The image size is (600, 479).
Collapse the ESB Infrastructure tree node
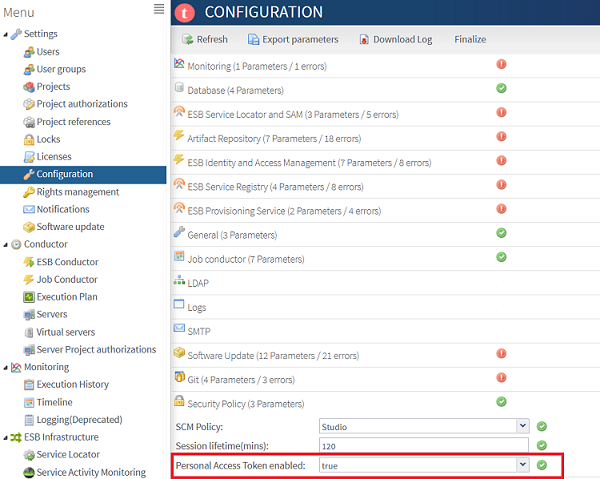pyautogui.click(x=5, y=437)
